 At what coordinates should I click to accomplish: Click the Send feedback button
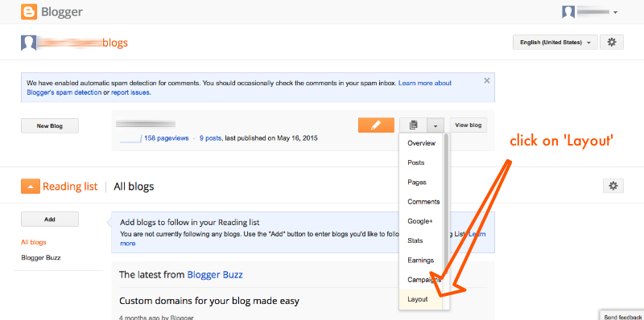[621, 316]
